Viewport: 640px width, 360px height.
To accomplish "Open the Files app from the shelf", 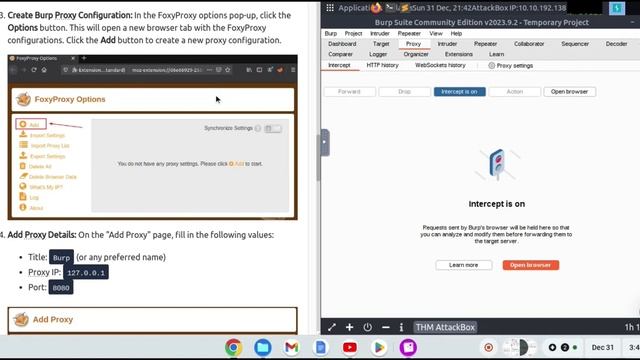I will 263,347.
